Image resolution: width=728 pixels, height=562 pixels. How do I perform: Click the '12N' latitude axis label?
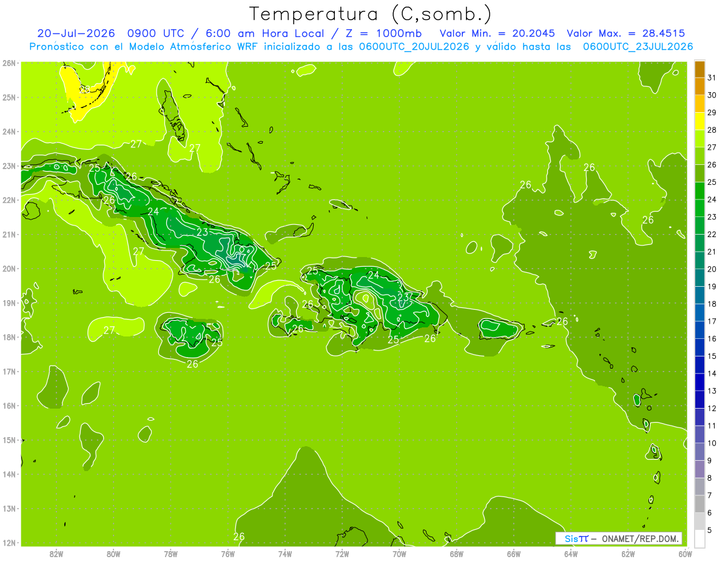(9, 543)
